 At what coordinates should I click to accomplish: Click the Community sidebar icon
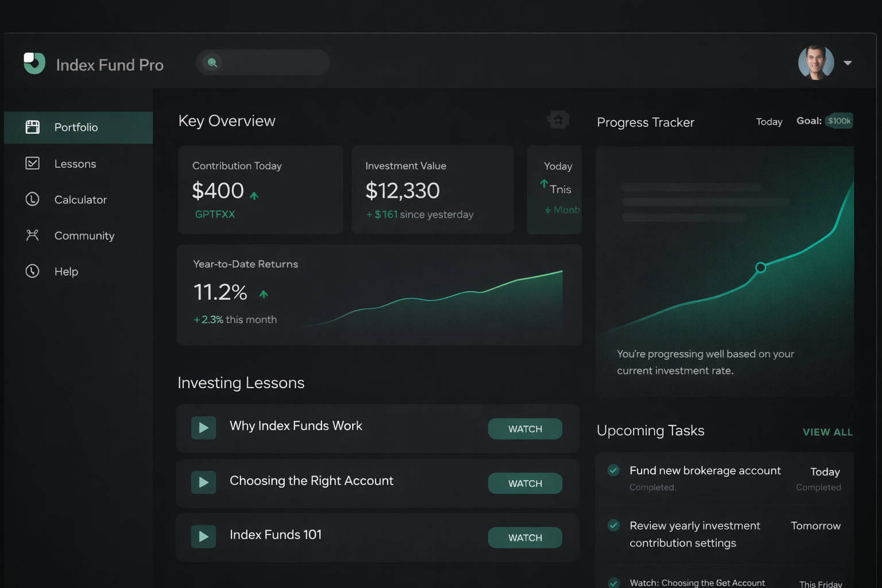click(33, 235)
